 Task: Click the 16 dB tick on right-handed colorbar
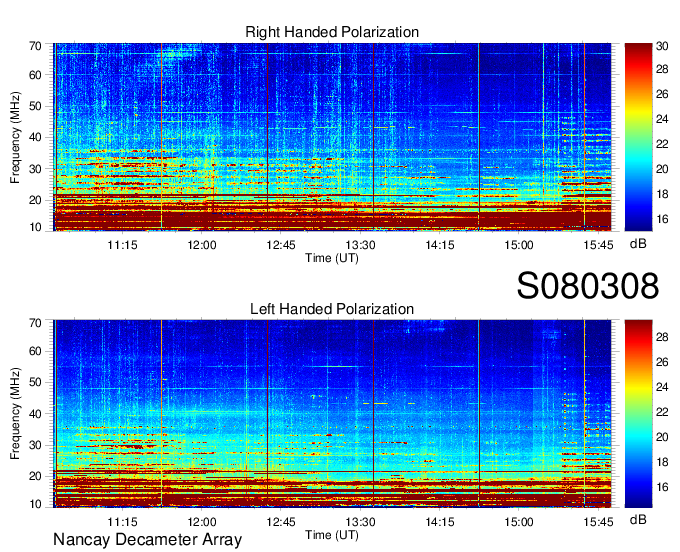pos(662,219)
